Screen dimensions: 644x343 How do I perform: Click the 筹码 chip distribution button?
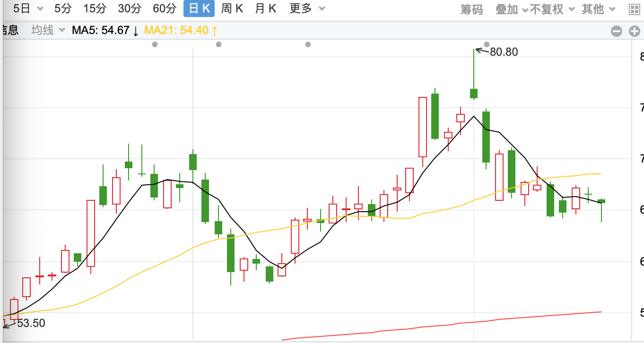point(471,9)
